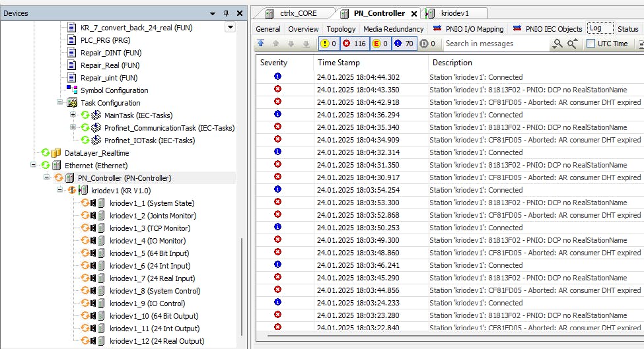This screenshot has width=644, height=349.
Task: Toggle the warnings filter showing 0
Action: pyautogui.click(x=330, y=44)
